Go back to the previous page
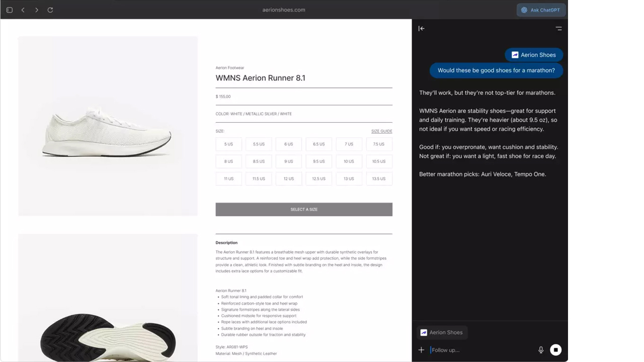The height and width of the screenshot is (362, 644). pyautogui.click(x=23, y=10)
